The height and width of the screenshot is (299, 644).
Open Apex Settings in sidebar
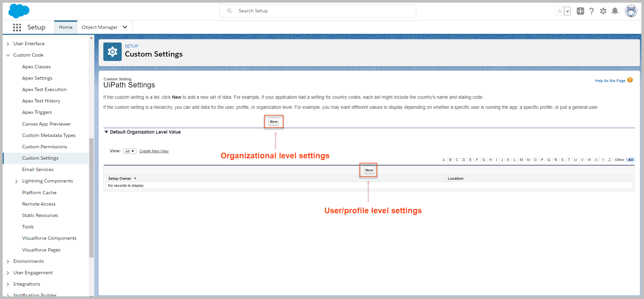[37, 78]
